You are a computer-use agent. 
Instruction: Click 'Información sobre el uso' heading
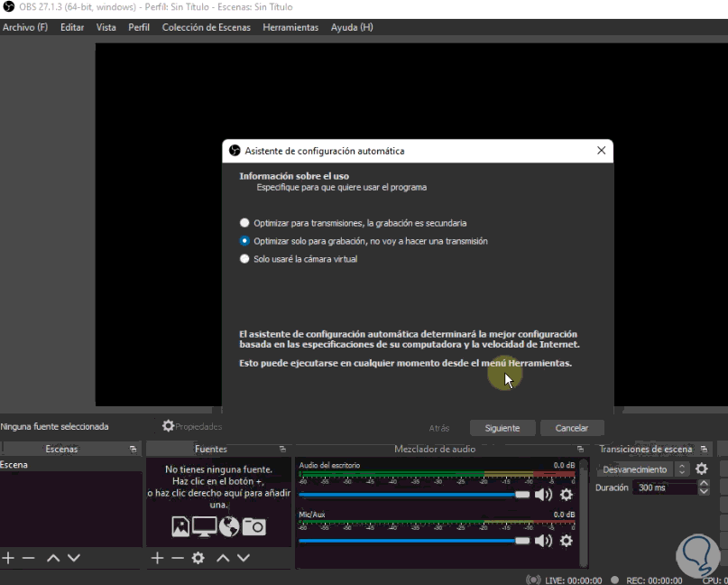tap(294, 176)
